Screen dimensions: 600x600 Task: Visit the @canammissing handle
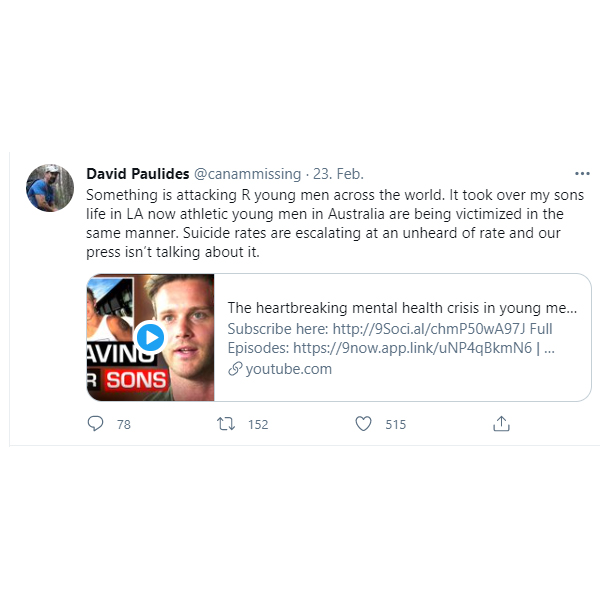click(x=248, y=174)
